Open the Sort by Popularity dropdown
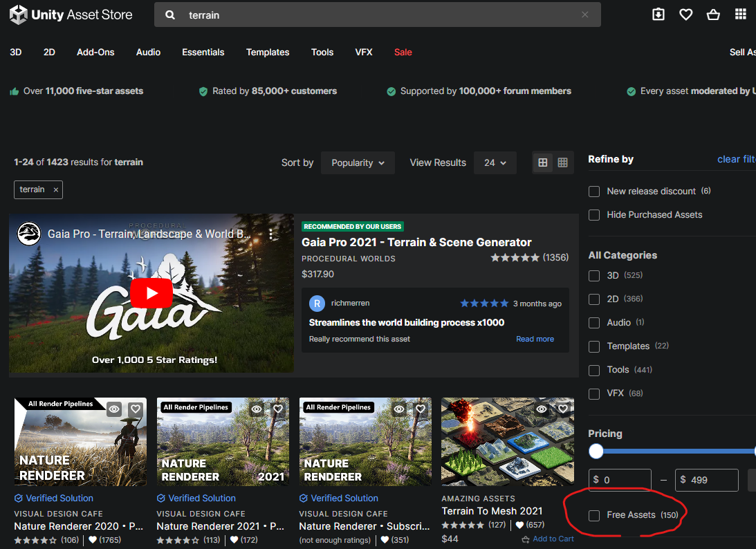The image size is (756, 549). coord(358,162)
